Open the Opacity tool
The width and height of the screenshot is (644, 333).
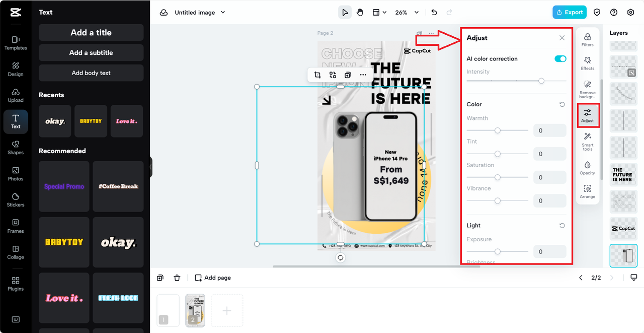(587, 168)
